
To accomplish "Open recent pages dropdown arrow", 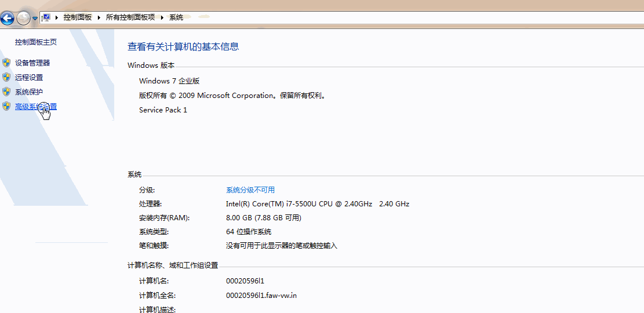I will tap(35, 18).
